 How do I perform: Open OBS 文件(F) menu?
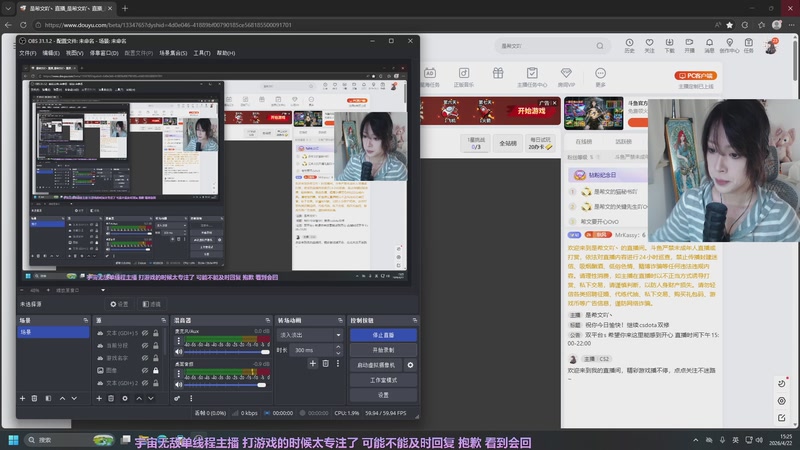(28, 53)
